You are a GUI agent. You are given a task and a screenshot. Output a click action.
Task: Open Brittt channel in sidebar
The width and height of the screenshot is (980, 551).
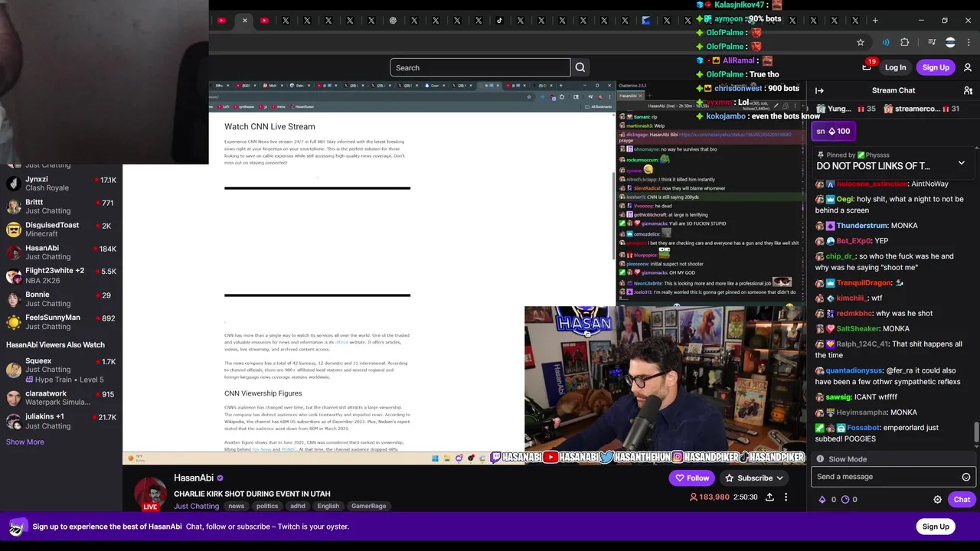(61, 207)
